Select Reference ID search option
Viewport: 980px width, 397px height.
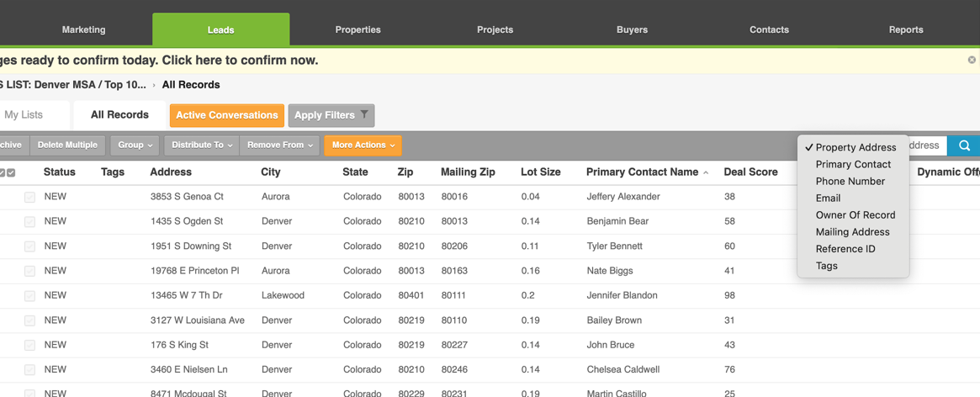[853, 249]
